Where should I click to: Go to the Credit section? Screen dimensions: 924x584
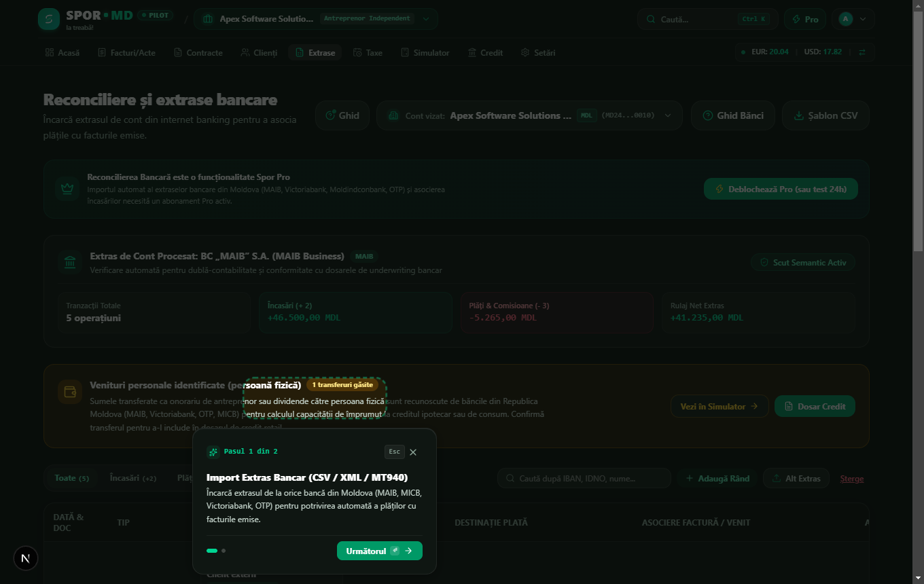[485, 52]
